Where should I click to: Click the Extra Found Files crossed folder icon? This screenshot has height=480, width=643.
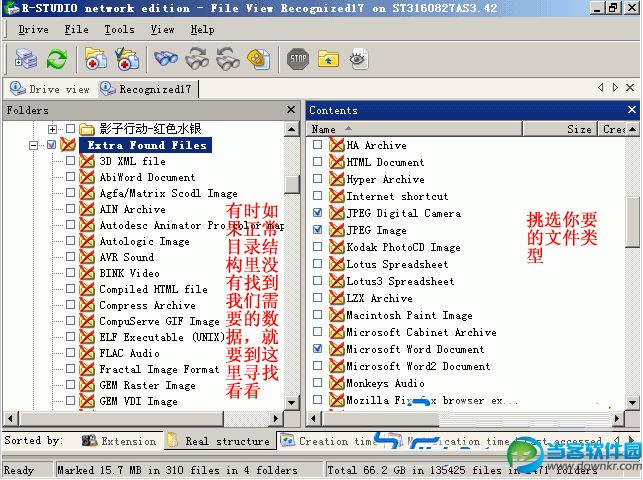click(68, 145)
